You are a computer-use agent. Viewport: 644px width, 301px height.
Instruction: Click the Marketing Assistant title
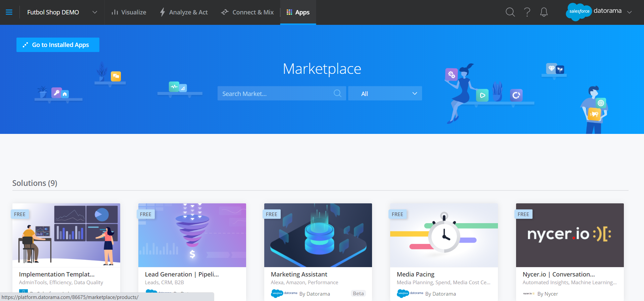(x=299, y=274)
